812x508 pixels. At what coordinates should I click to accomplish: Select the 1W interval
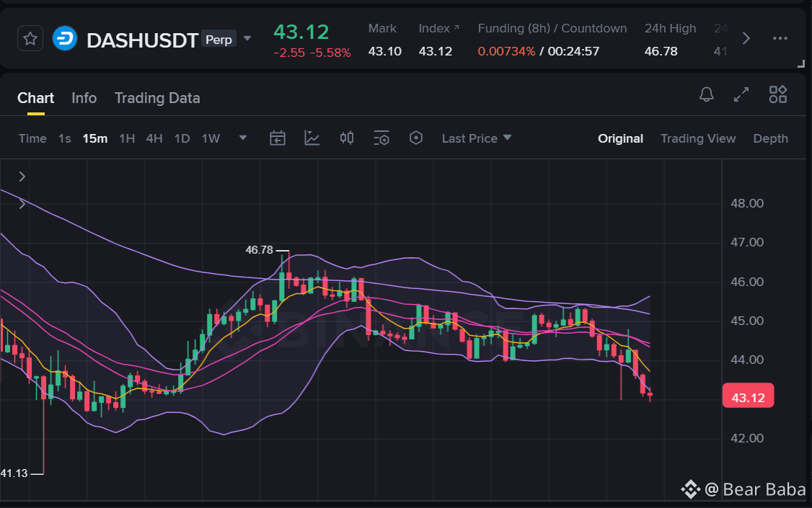coord(211,138)
